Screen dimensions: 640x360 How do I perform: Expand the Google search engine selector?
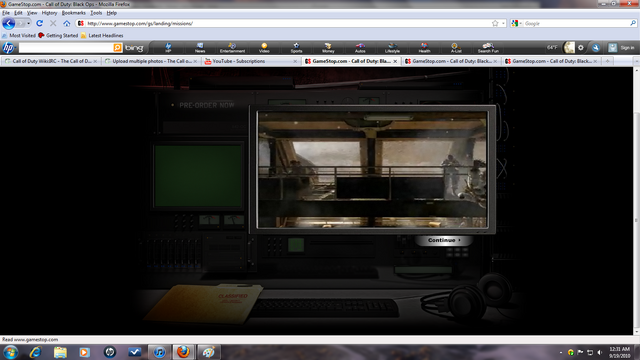(x=516, y=23)
